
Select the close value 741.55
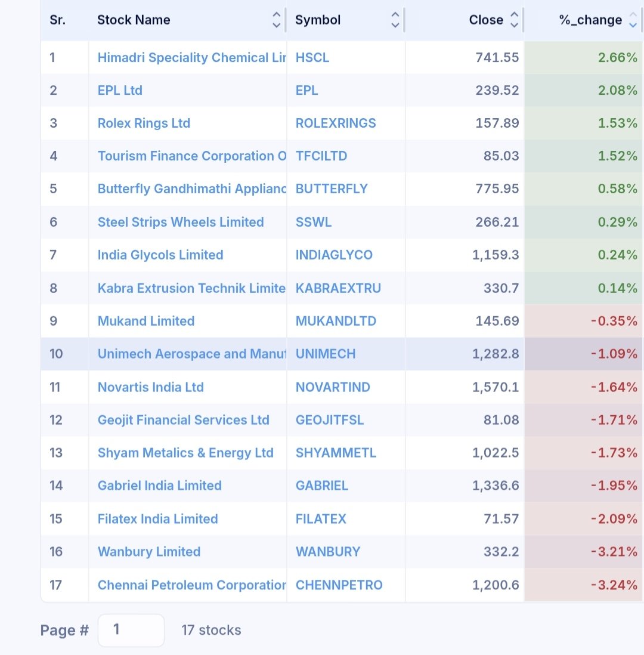(497, 57)
